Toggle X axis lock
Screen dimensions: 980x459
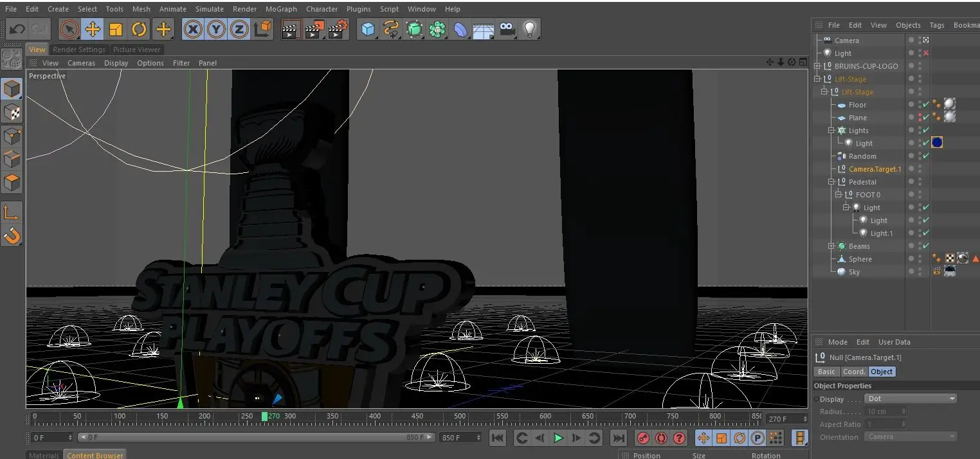(x=193, y=29)
